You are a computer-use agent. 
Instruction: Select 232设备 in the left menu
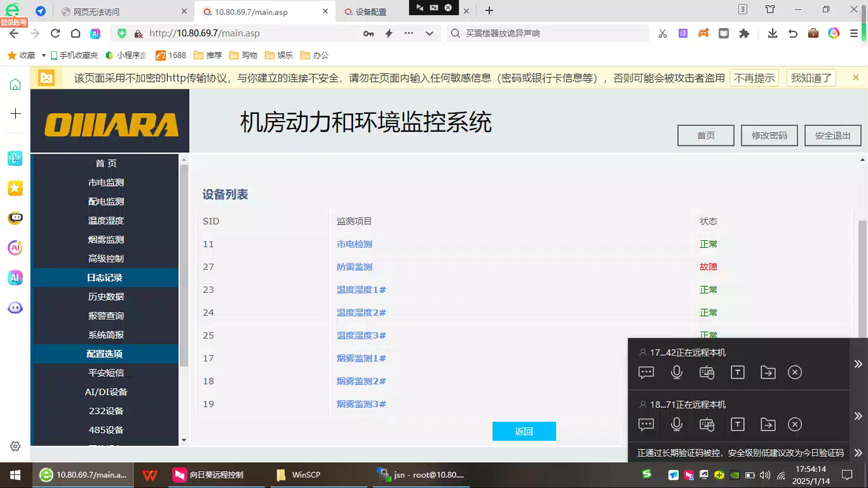point(106,410)
